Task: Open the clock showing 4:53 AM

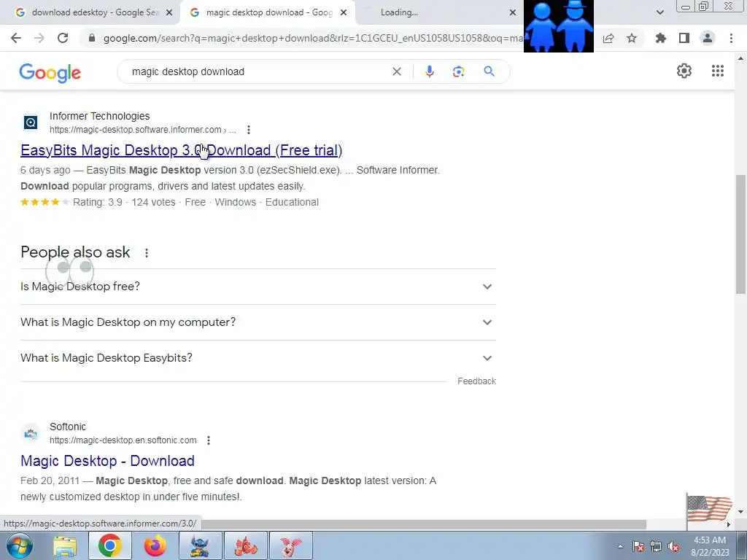Action: pos(710,546)
